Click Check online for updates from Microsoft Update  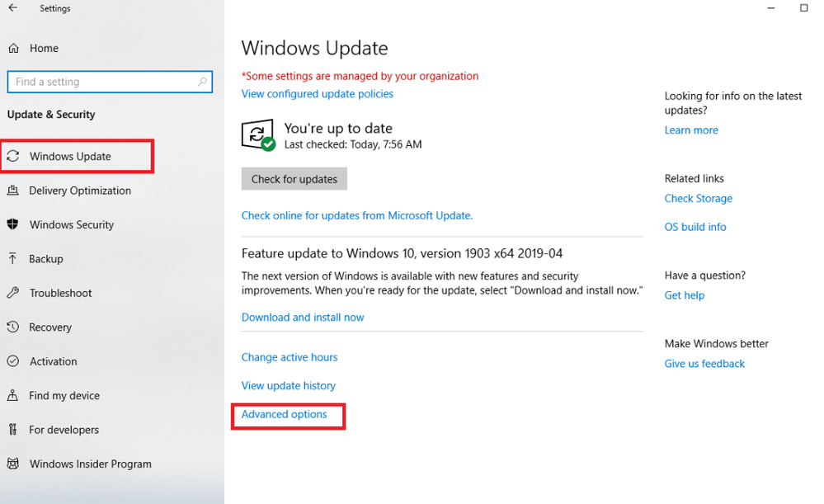[x=357, y=215]
